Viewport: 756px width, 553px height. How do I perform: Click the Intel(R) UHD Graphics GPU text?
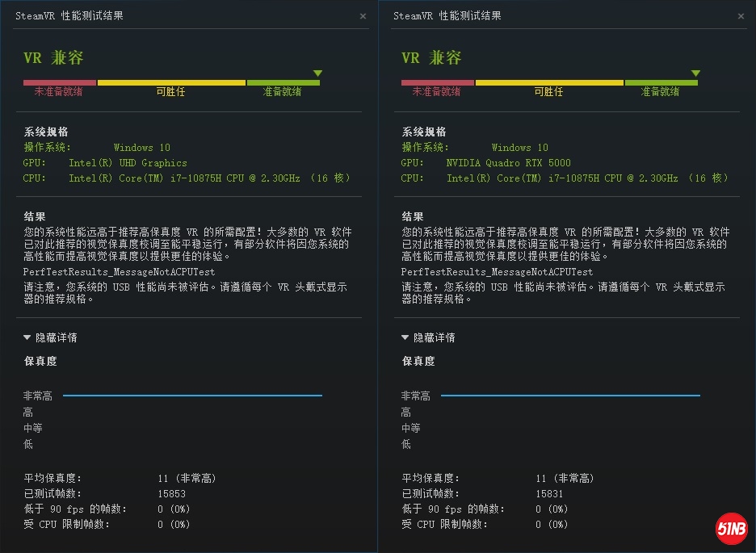coord(128,163)
